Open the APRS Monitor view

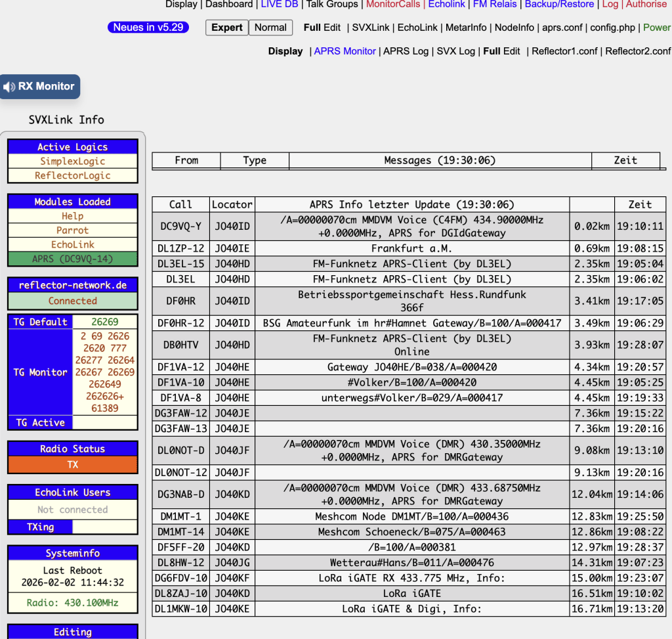[x=345, y=51]
